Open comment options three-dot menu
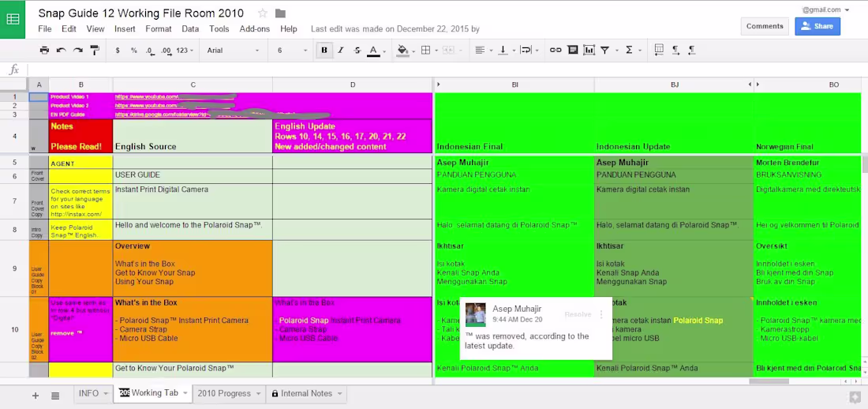 [x=602, y=314]
